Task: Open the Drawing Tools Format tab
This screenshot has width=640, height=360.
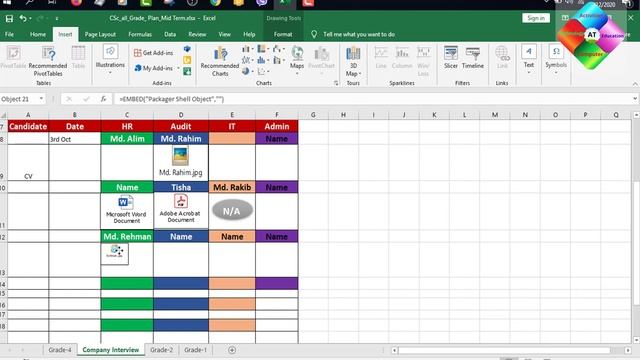Action: pyautogui.click(x=283, y=34)
